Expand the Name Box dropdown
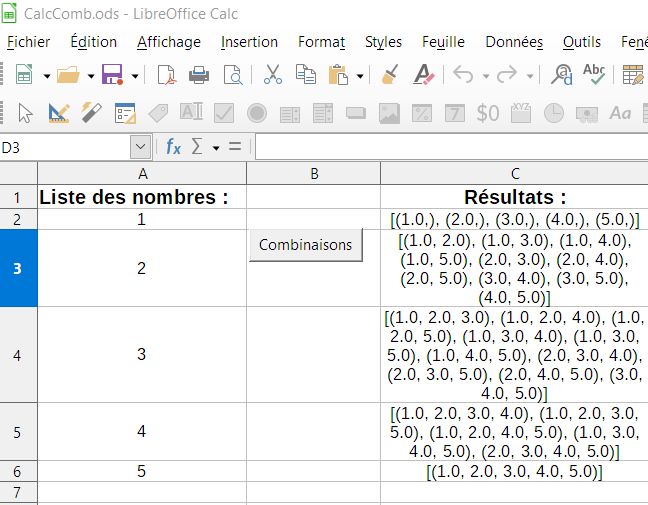This screenshot has height=505, width=648. [140, 147]
